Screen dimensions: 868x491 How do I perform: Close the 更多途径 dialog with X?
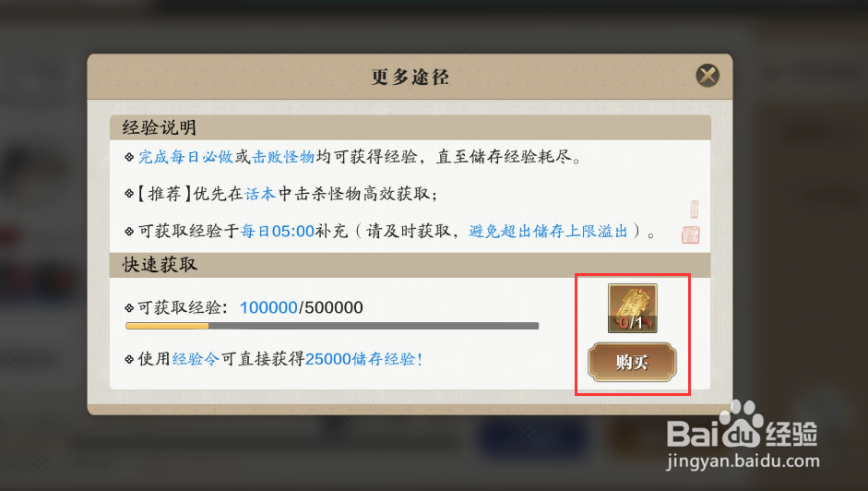tap(707, 76)
